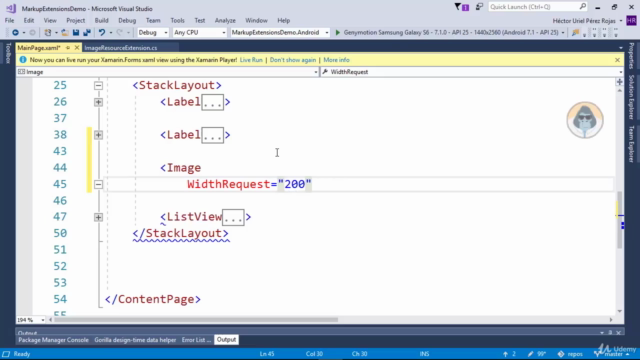This screenshot has height=360, width=640.
Task: Open the Build menu
Action: pos(101,20)
